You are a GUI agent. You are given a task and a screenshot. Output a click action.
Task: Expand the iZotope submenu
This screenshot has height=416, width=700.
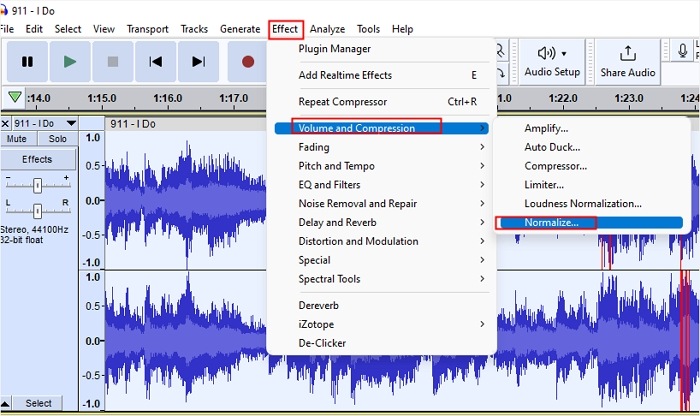tap(382, 324)
